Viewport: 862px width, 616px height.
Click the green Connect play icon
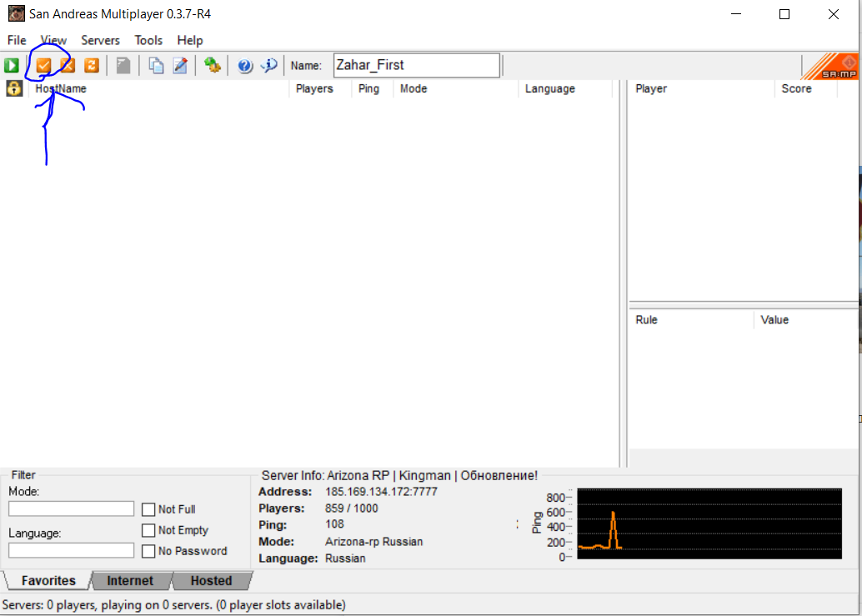tap(12, 65)
